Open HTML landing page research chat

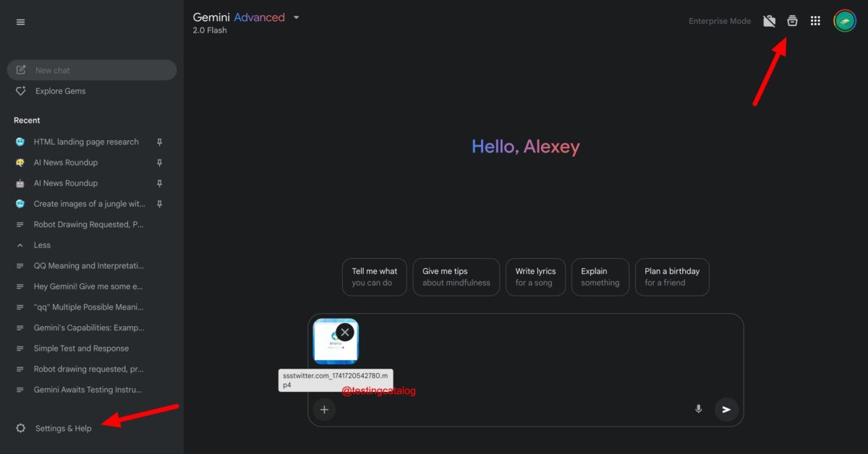point(86,142)
